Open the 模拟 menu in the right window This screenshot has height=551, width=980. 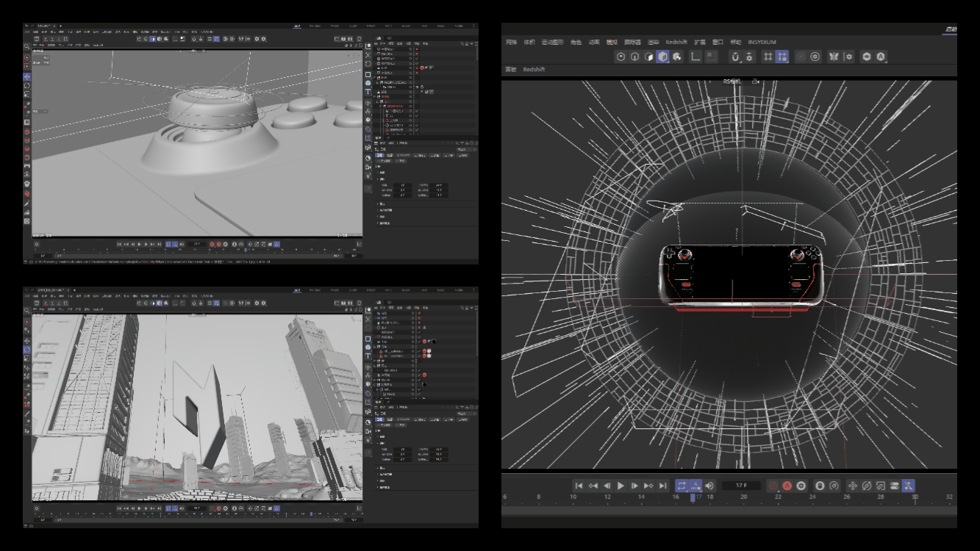pos(612,42)
